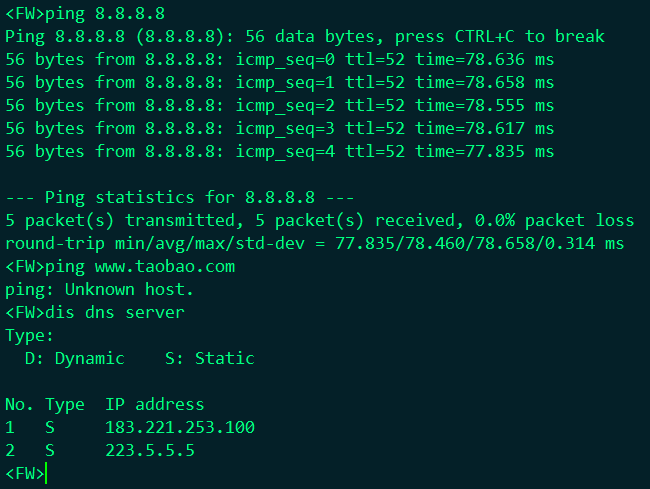The width and height of the screenshot is (650, 489).
Task: Click the icmp_seq=2 reply line
Action: [x=279, y=106]
